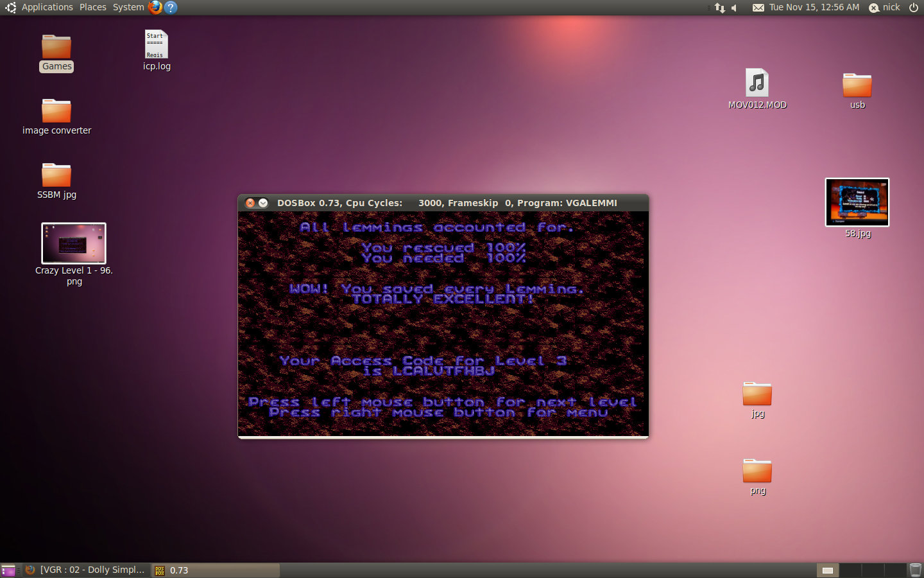Viewport: 924px width, 578px height.
Task: Switch to the Firefox VGR taskbar window
Action: pyautogui.click(x=86, y=570)
